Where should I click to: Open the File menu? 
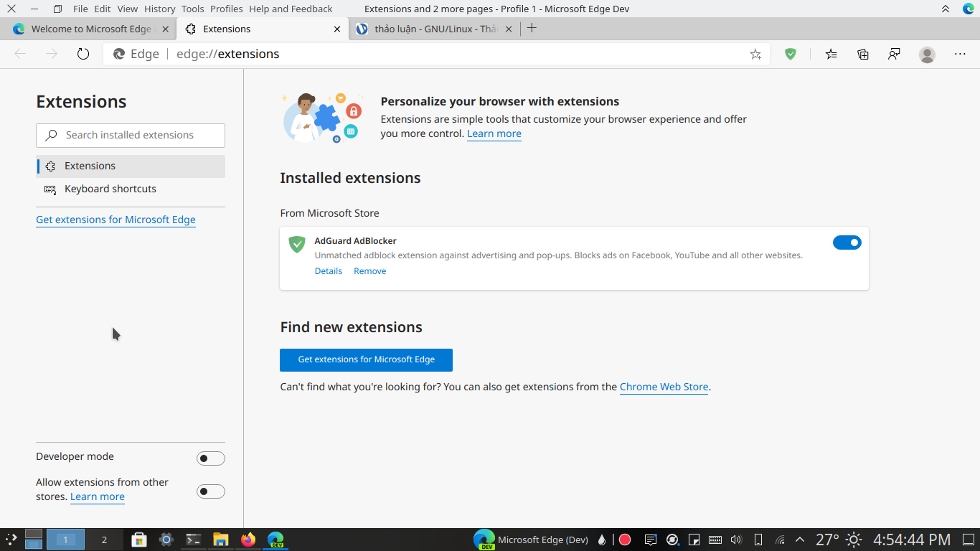coord(80,9)
